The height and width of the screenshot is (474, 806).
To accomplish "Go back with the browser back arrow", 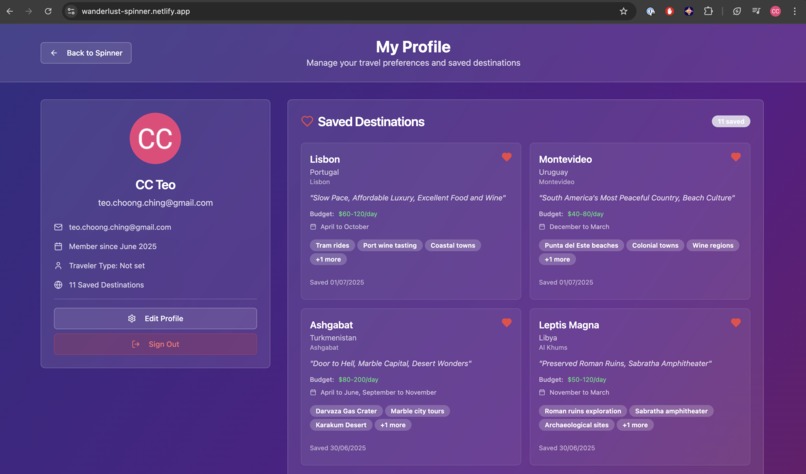I will (9, 11).
